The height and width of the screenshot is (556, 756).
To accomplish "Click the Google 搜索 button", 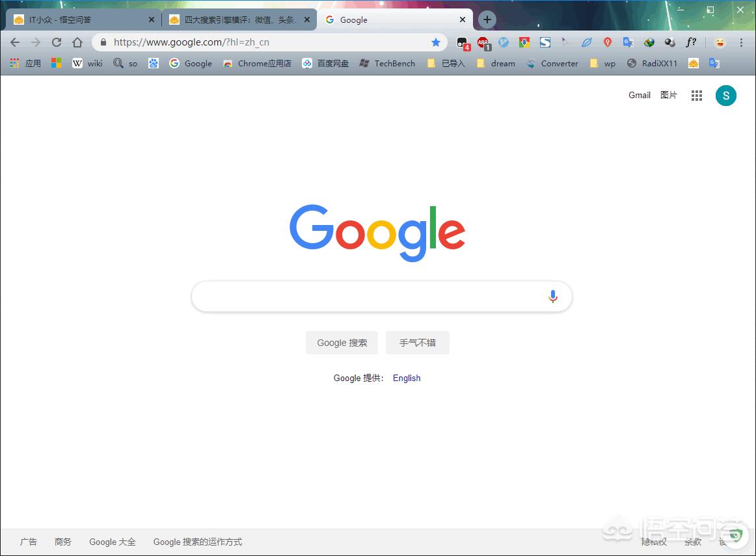I will coord(342,343).
